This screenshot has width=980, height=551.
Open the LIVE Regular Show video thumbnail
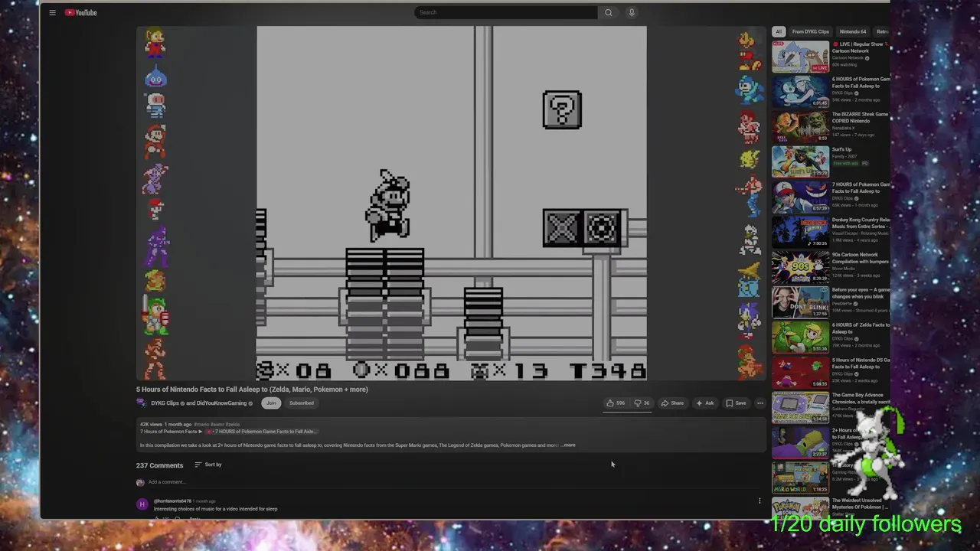pos(800,57)
